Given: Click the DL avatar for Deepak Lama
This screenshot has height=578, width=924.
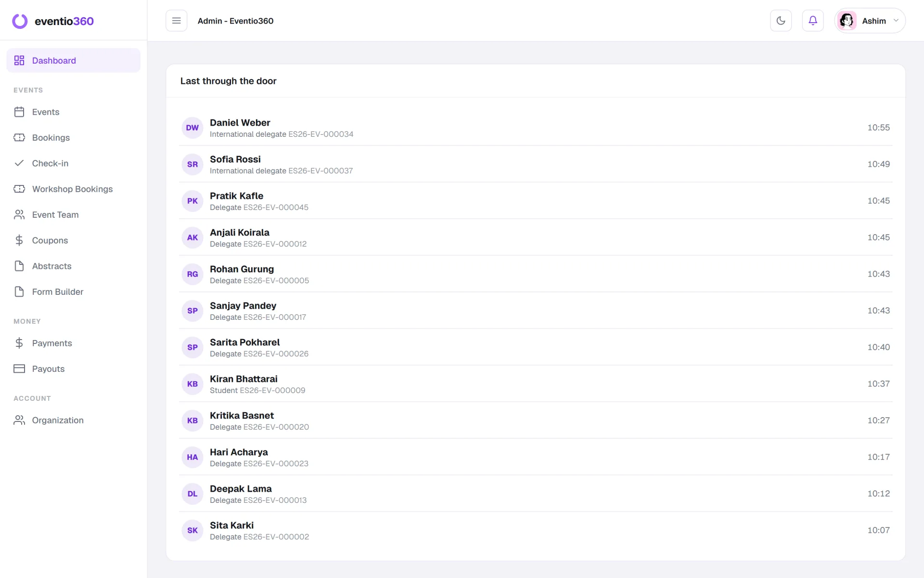Looking at the screenshot, I should pos(192,494).
